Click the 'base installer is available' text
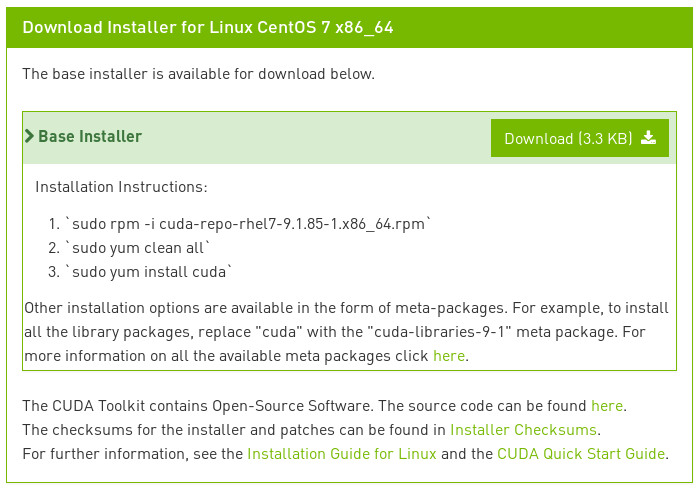Viewport: 700px width, 492px height. (x=198, y=74)
